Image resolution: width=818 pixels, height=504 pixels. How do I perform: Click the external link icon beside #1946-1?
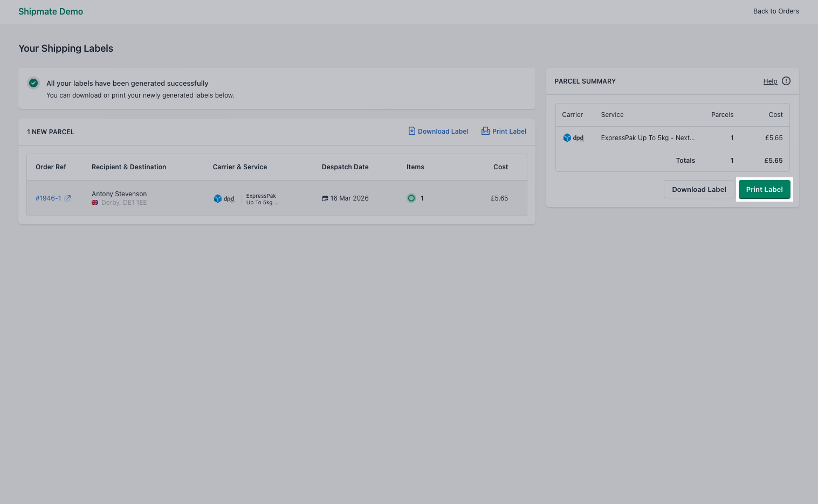68,198
